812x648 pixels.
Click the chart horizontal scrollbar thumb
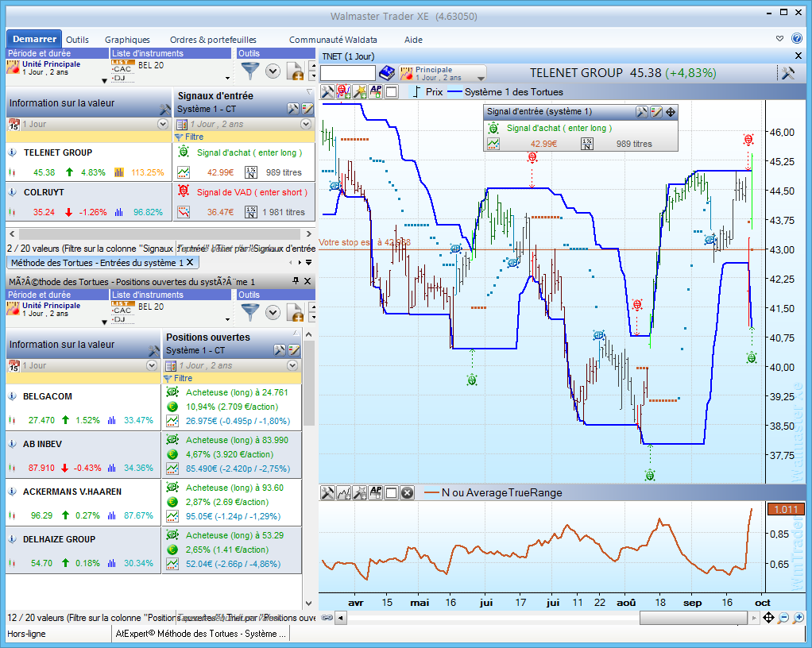[x=694, y=618]
